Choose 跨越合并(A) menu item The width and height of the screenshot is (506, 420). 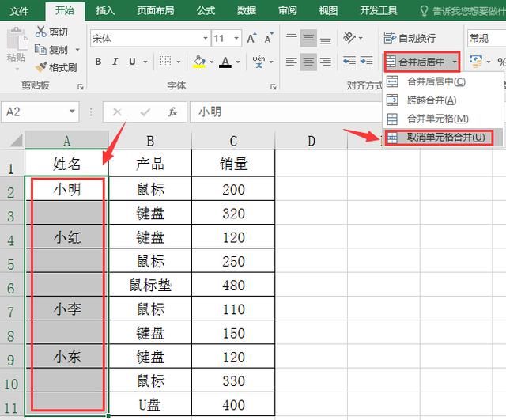pos(442,100)
